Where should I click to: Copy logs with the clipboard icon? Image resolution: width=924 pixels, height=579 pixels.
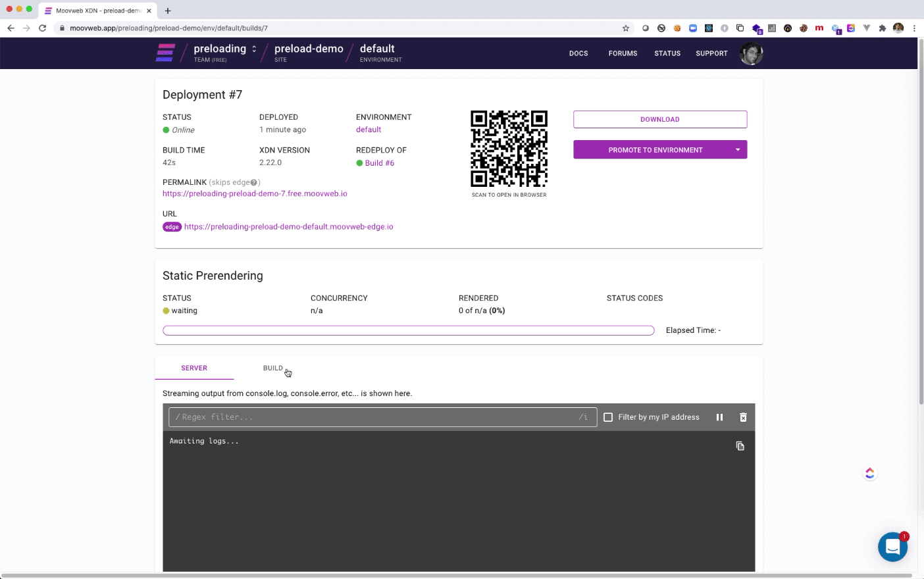[x=740, y=446]
